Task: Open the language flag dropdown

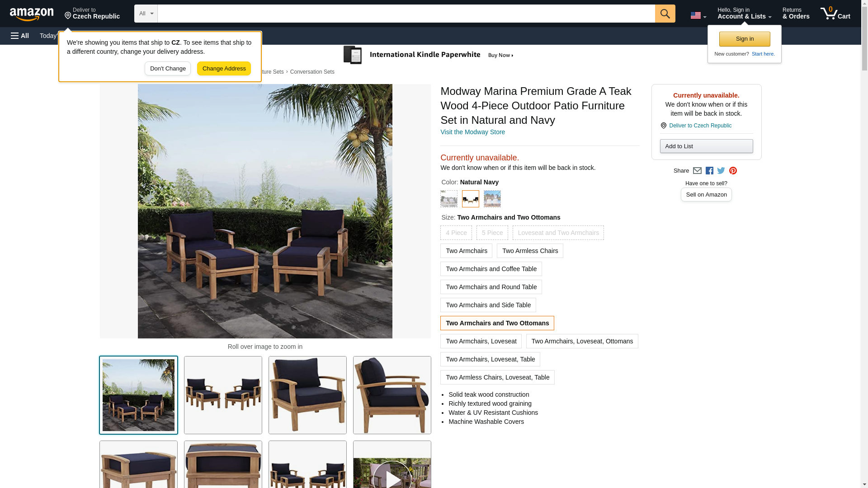Action: point(698,16)
